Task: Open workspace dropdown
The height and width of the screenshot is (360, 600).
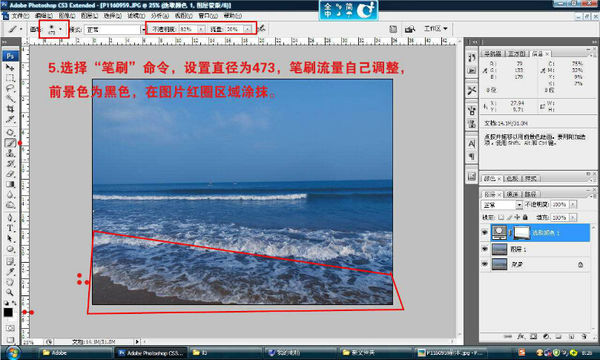Action: pos(435,29)
